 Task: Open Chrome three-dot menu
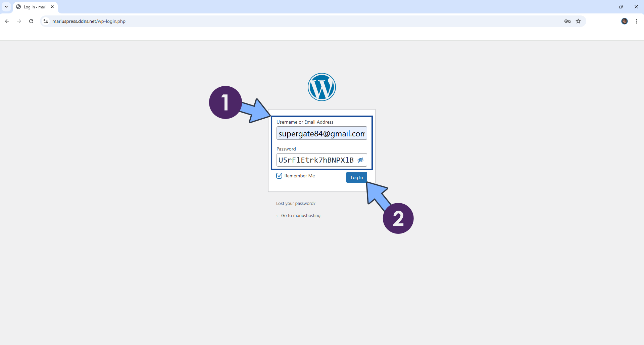tap(636, 21)
